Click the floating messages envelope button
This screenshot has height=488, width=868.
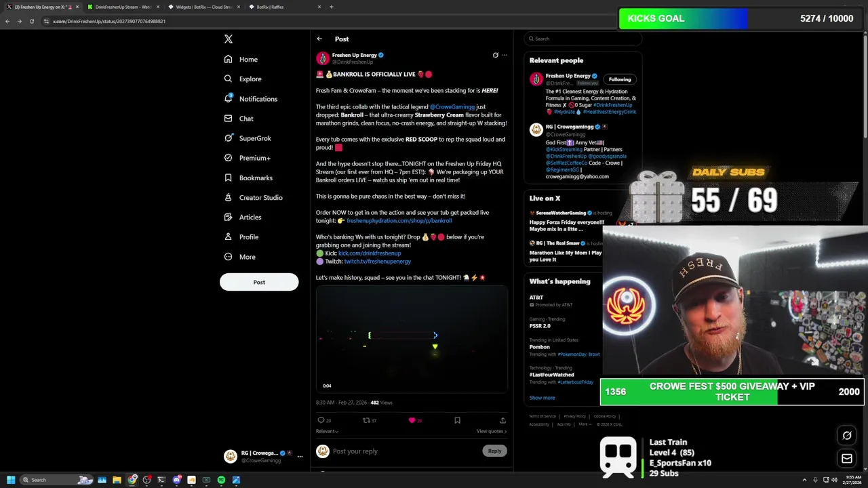[x=847, y=459]
